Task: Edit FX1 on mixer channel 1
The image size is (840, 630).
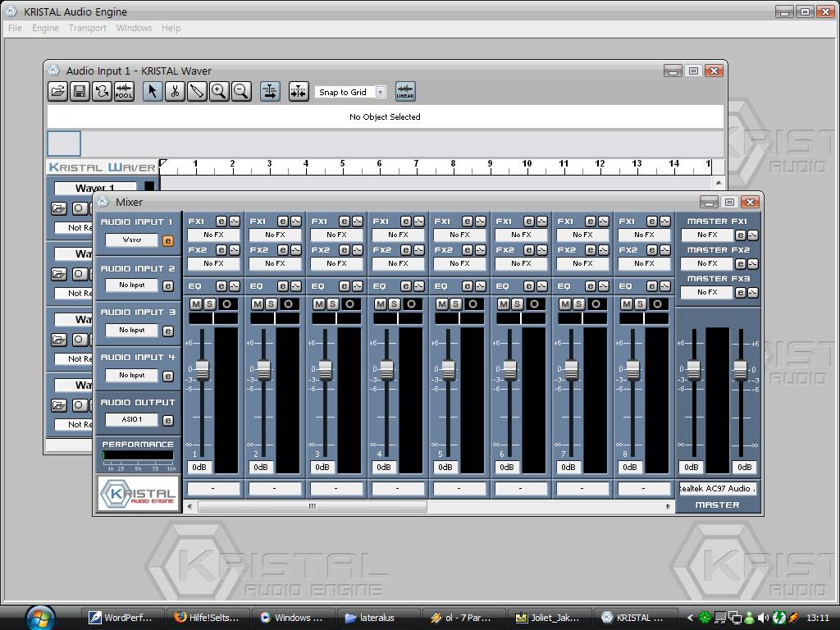Action: 221,221
